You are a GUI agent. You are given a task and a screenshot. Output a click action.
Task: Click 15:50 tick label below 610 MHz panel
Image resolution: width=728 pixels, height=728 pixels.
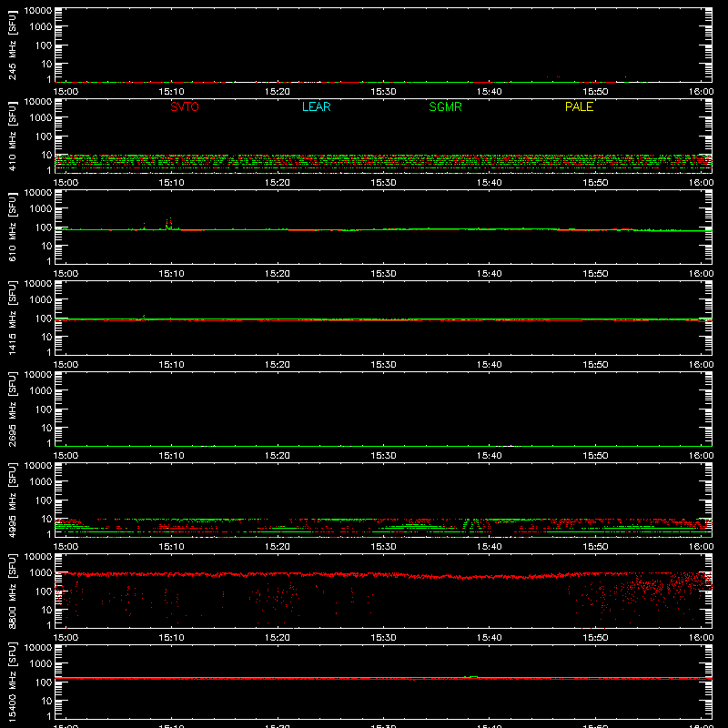click(x=595, y=274)
